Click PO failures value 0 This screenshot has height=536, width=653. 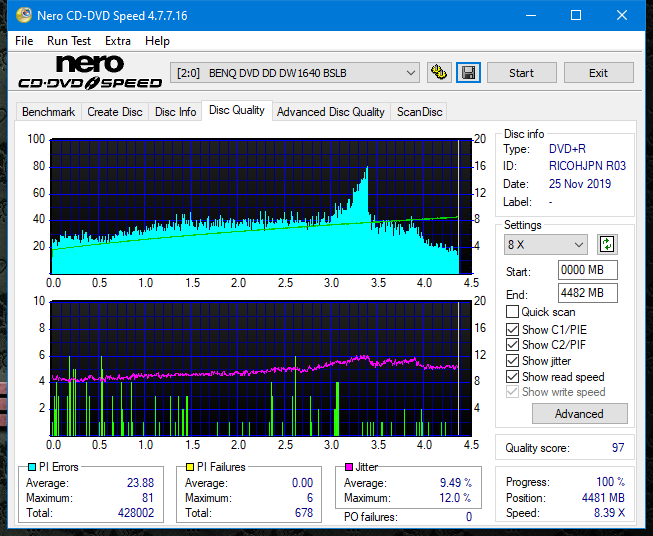click(x=469, y=517)
